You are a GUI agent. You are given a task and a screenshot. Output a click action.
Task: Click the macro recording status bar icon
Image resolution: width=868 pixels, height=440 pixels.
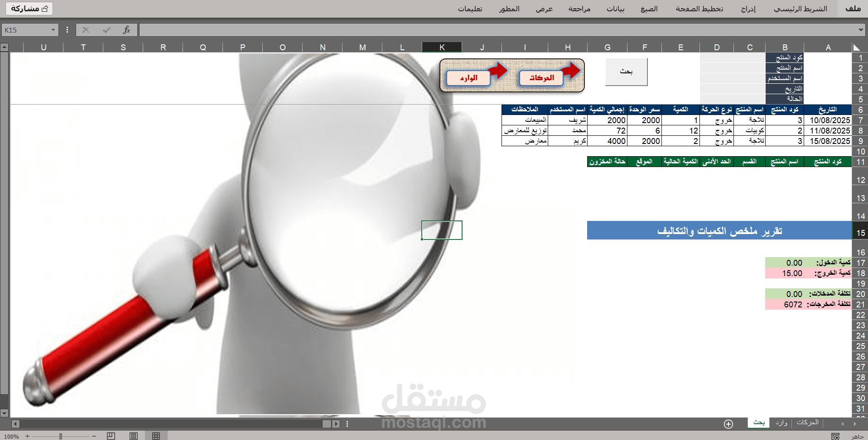tap(835, 436)
